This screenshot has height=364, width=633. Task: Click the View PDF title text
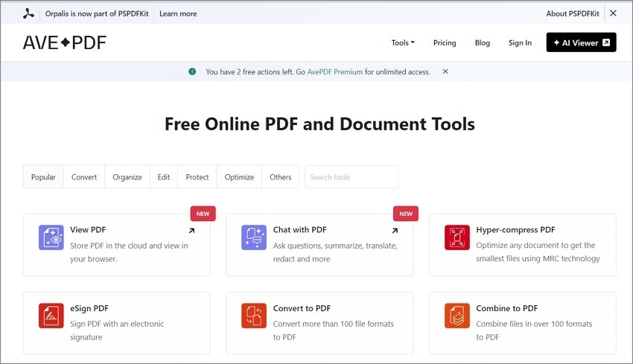[88, 229]
